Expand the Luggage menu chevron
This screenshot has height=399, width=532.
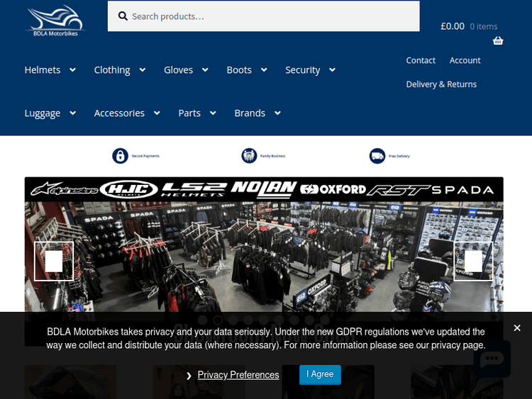72,113
